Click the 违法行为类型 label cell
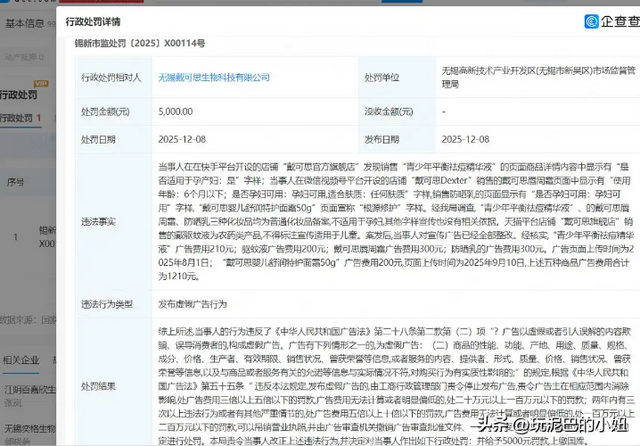 113,304
